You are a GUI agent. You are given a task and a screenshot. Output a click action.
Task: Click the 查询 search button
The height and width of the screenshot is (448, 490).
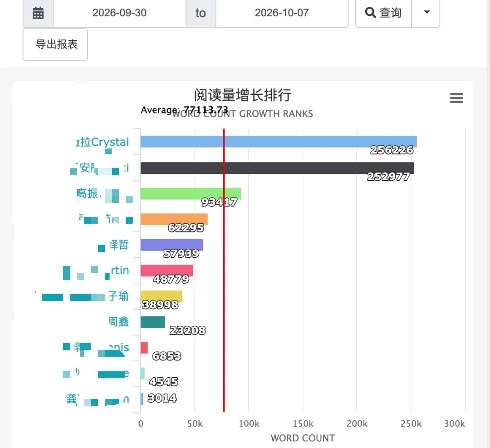pos(383,13)
